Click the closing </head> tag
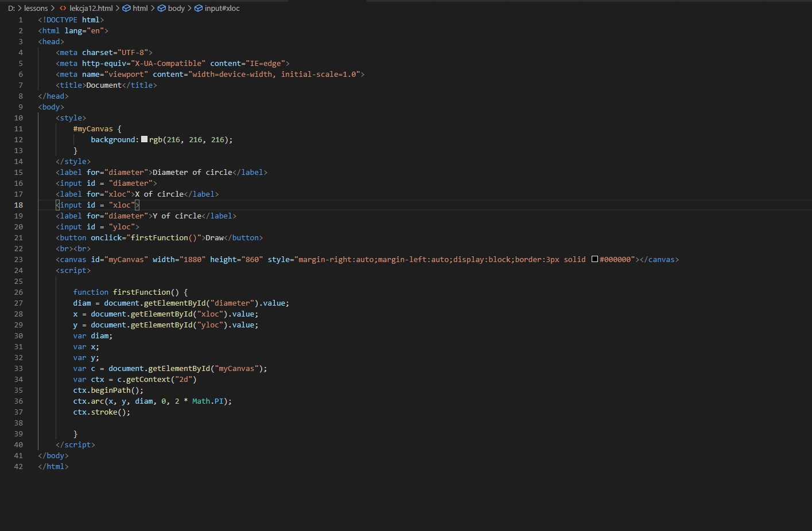The width and height of the screenshot is (812, 531). 53,96
